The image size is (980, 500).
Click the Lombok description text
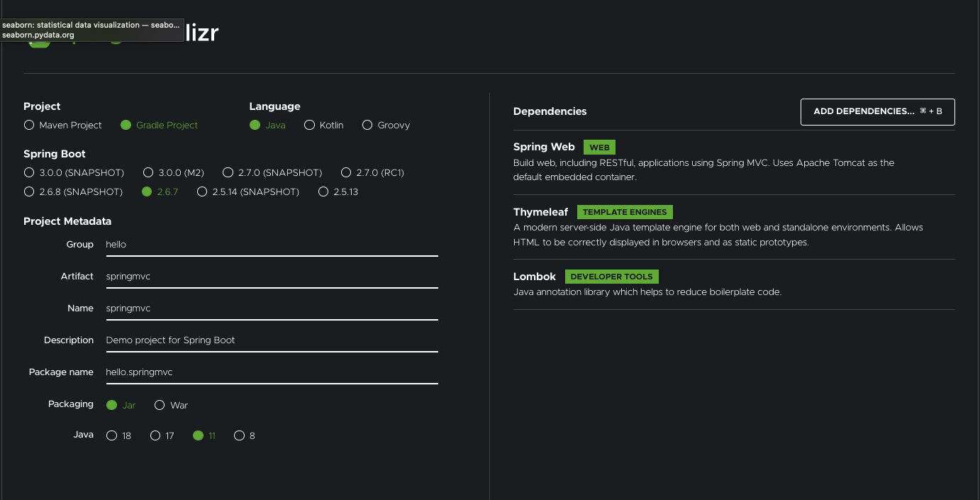click(x=647, y=292)
